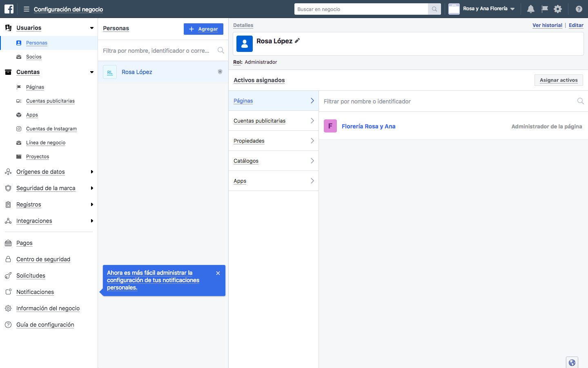The image size is (588, 368).
Task: Expand the Registros arrow
Action: coord(92,204)
